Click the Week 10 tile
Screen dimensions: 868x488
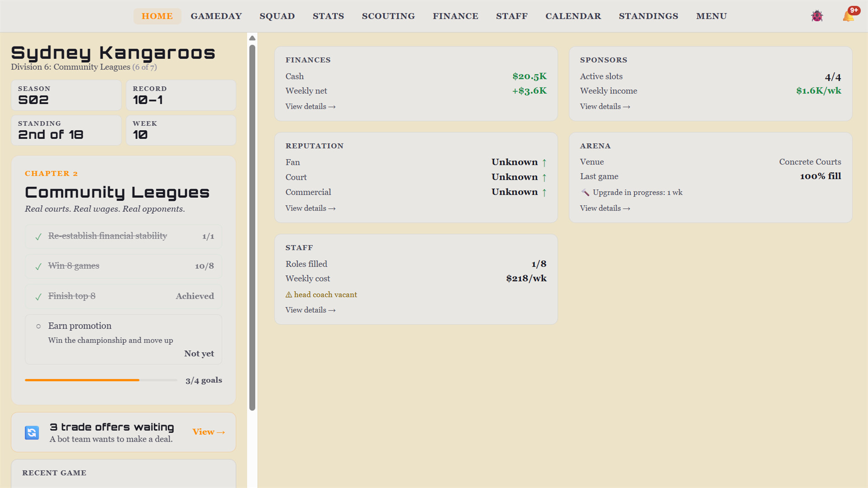coord(181,131)
